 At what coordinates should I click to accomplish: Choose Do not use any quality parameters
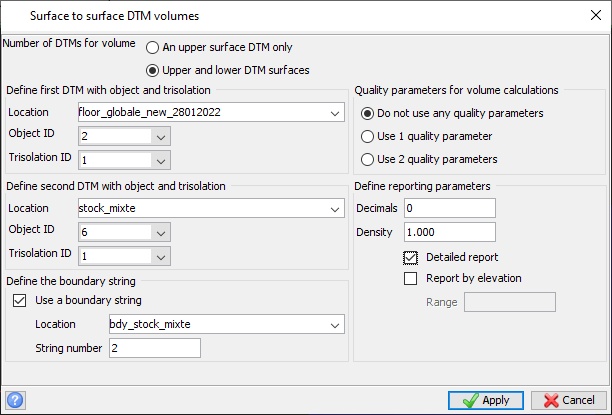(368, 113)
